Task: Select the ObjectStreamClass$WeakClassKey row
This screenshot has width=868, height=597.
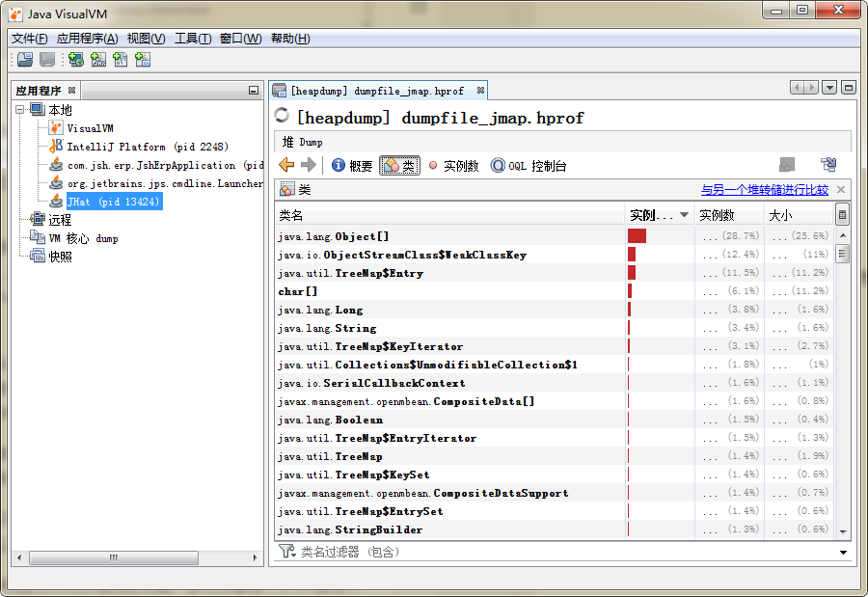Action: (x=555, y=255)
